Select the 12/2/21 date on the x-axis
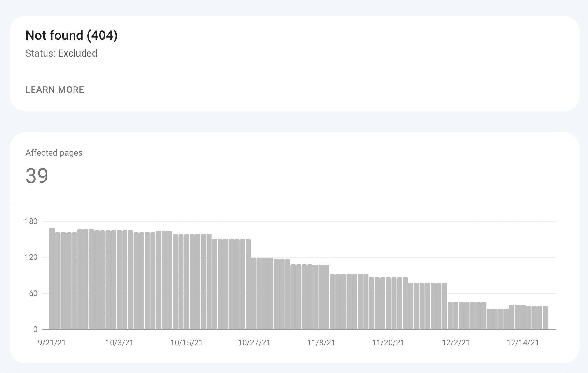 pyautogui.click(x=456, y=343)
